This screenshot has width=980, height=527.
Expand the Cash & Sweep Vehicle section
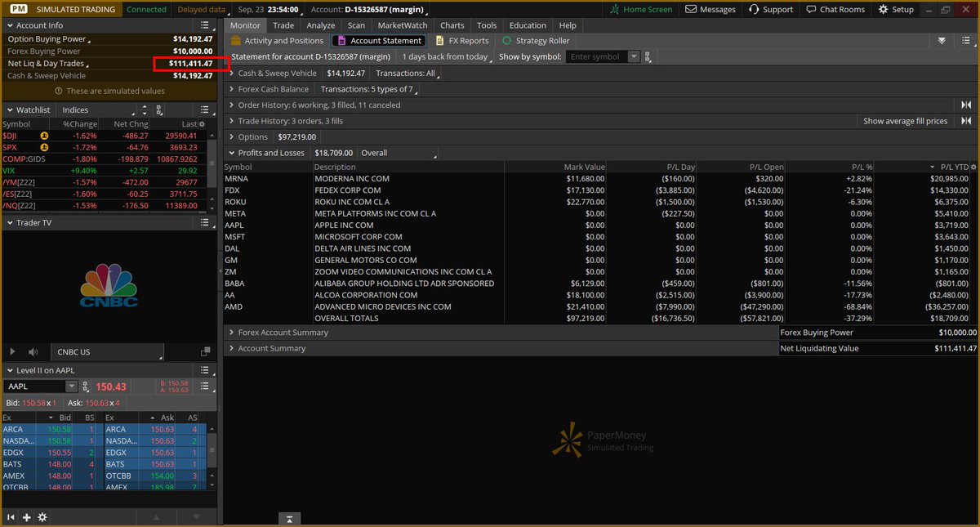tap(231, 74)
